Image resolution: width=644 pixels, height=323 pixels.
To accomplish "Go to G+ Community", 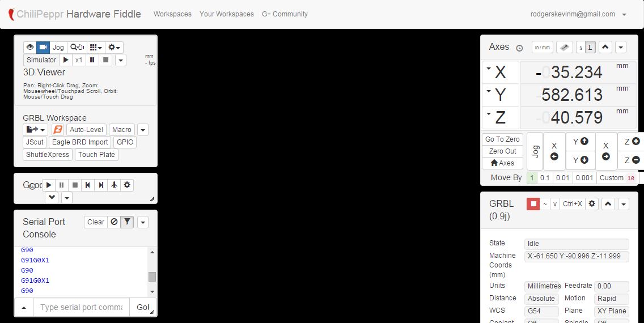I will (x=285, y=14).
